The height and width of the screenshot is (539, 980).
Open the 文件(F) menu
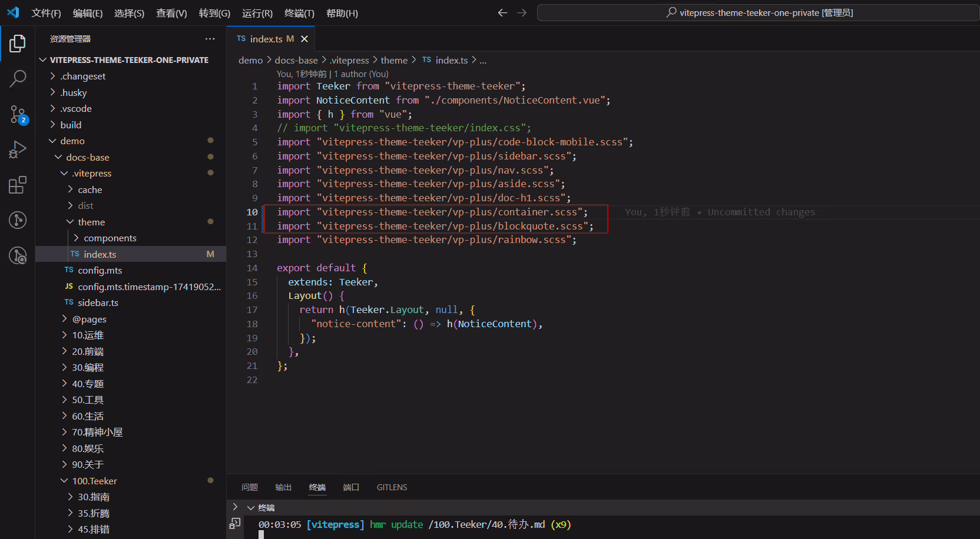click(46, 13)
